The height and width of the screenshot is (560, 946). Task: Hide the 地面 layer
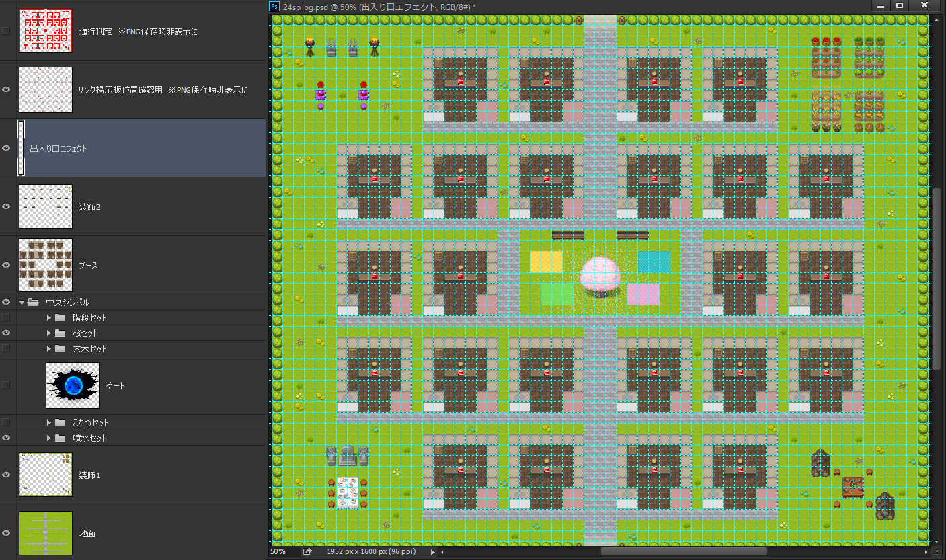point(6,533)
